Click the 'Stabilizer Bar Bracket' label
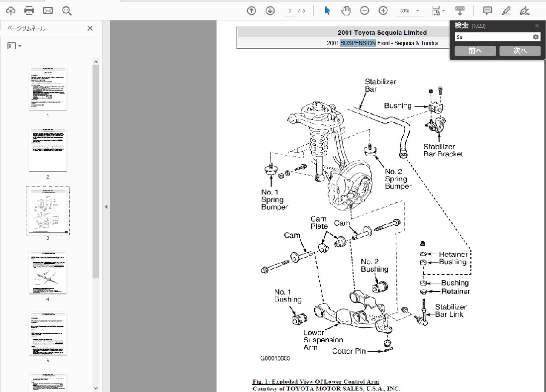 point(443,151)
